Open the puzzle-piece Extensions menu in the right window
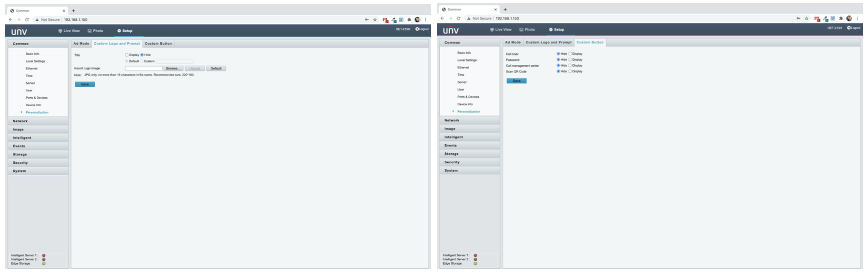This screenshot has width=868, height=275. (841, 18)
